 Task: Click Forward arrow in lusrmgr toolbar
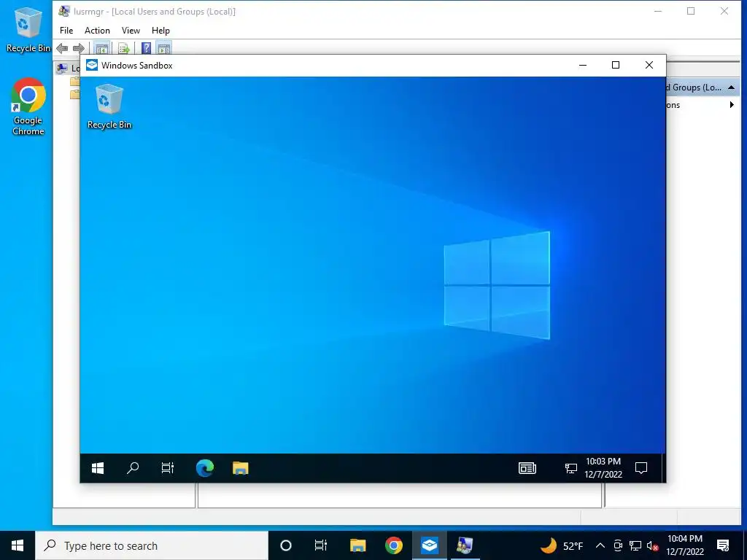tap(79, 48)
